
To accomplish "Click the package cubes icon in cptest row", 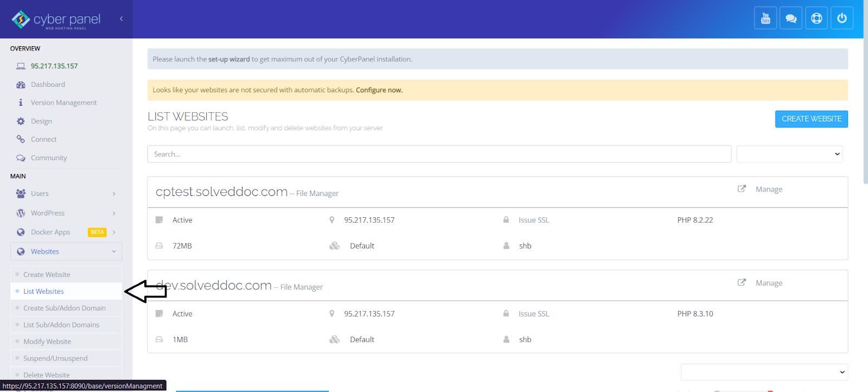I will (x=334, y=246).
